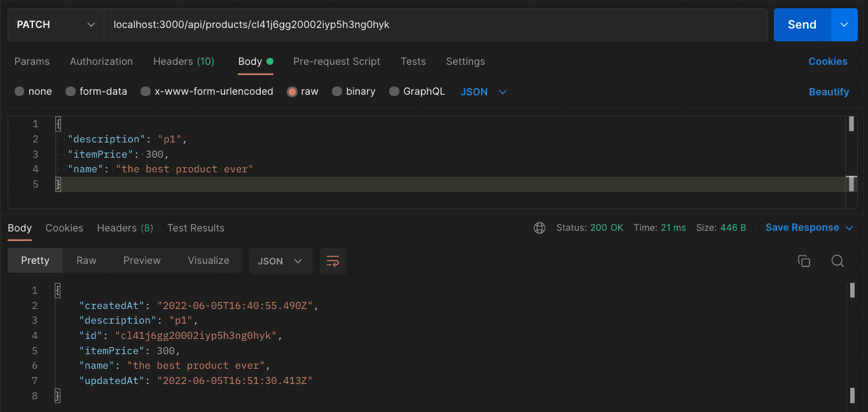
Task: Open the response Cookies tab
Action: coord(64,228)
